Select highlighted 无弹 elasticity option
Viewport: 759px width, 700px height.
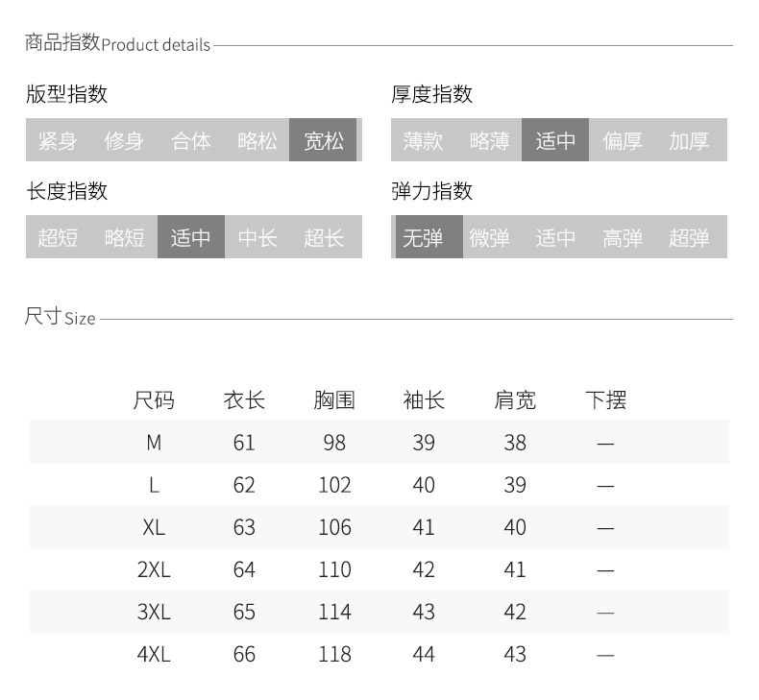[423, 237]
